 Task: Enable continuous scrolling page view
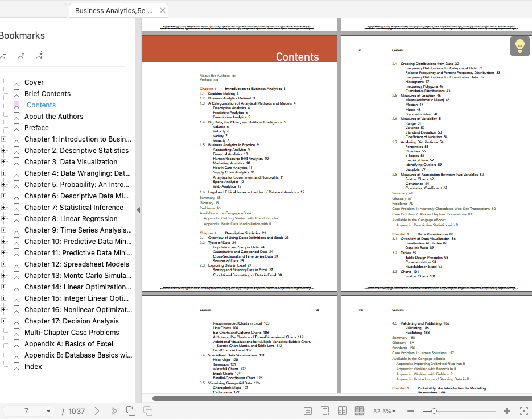325,411
